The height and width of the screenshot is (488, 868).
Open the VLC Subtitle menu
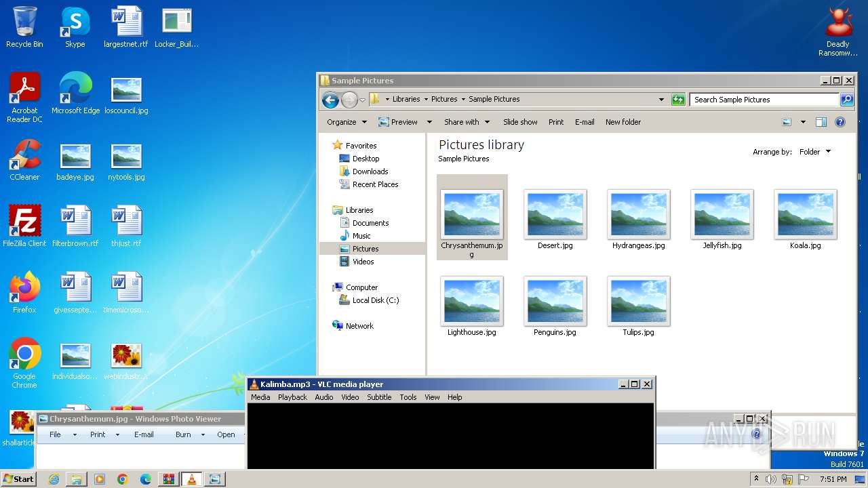tap(379, 397)
